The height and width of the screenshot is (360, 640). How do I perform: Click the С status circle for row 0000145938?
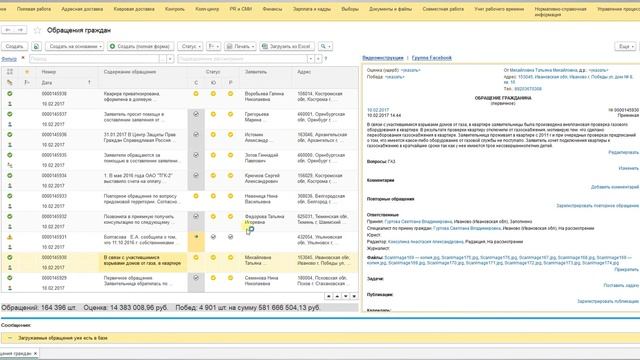(x=196, y=94)
